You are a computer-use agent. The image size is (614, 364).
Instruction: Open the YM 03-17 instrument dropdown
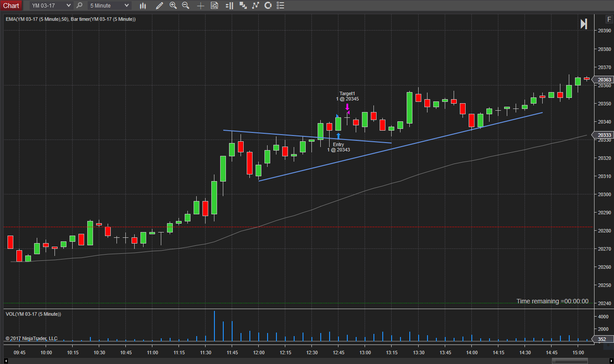pyautogui.click(x=51, y=6)
